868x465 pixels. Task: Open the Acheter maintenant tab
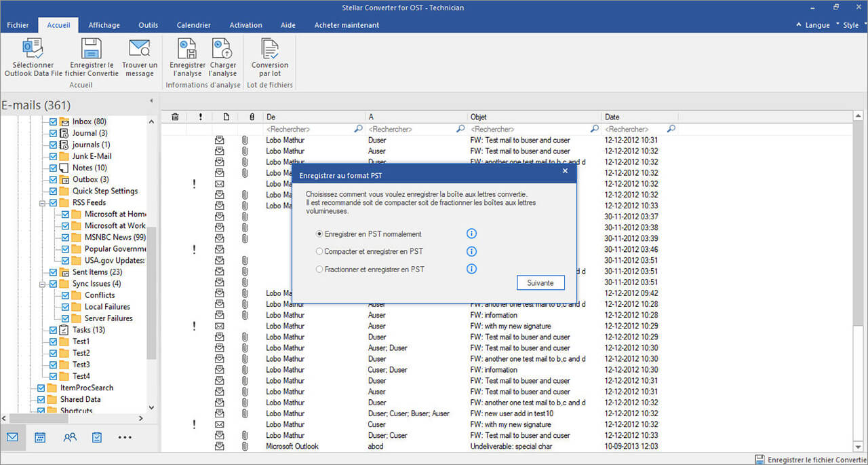[347, 25]
